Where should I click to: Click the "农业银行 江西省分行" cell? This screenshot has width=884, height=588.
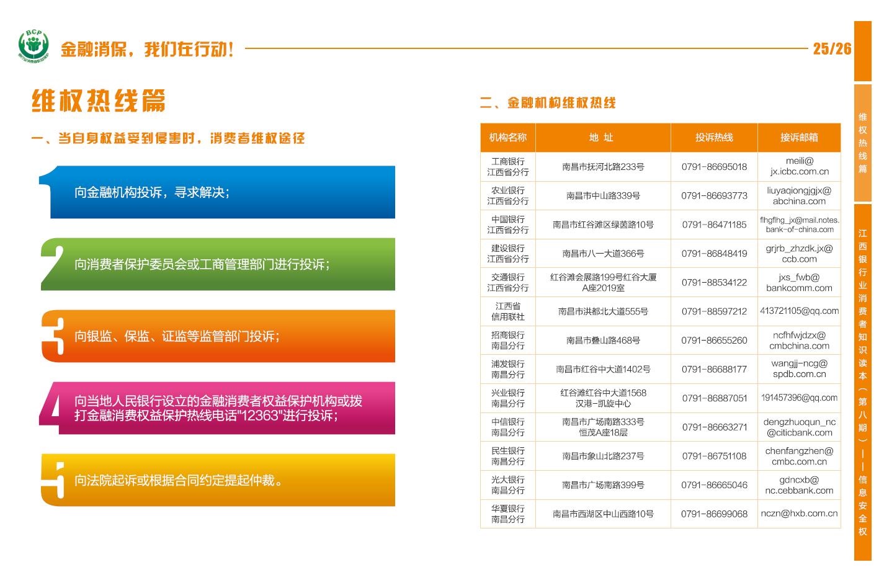[x=508, y=196]
